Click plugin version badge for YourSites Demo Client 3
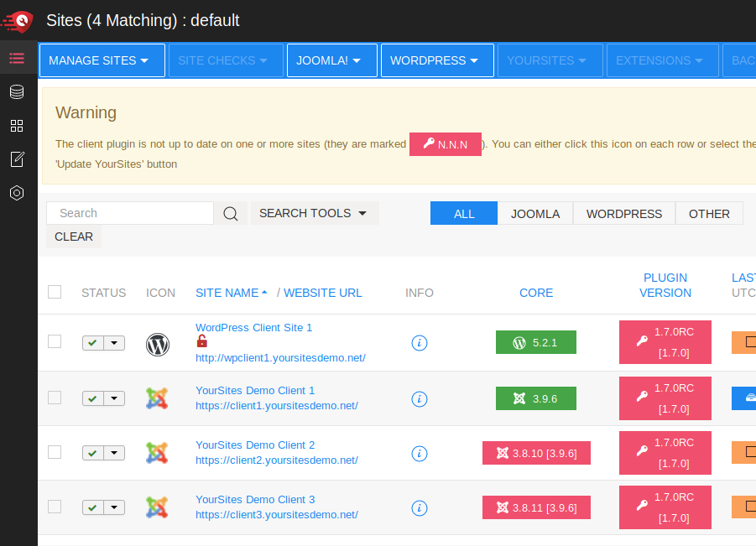This screenshot has height=546, width=756. click(665, 507)
